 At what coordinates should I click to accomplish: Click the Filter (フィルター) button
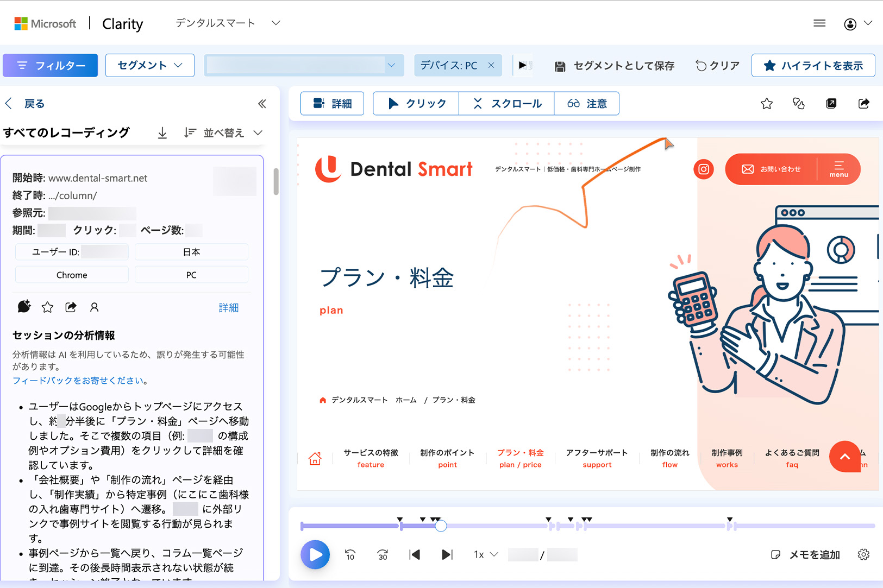51,65
